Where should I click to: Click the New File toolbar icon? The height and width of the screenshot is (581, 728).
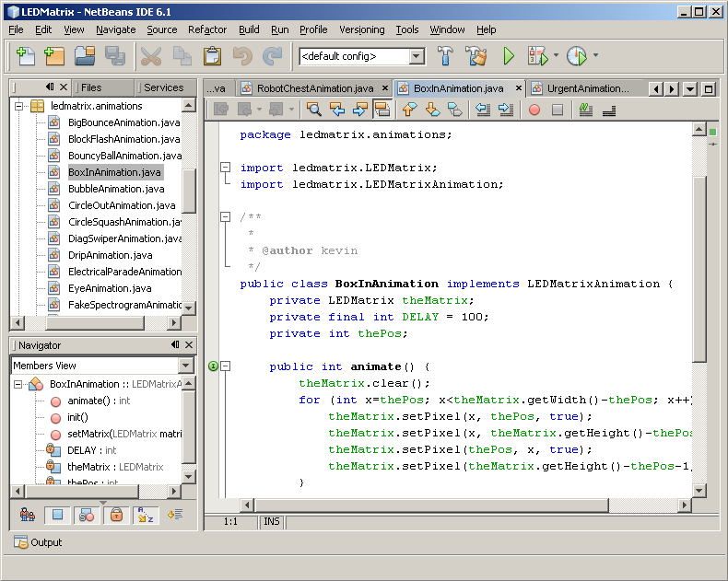click(26, 56)
